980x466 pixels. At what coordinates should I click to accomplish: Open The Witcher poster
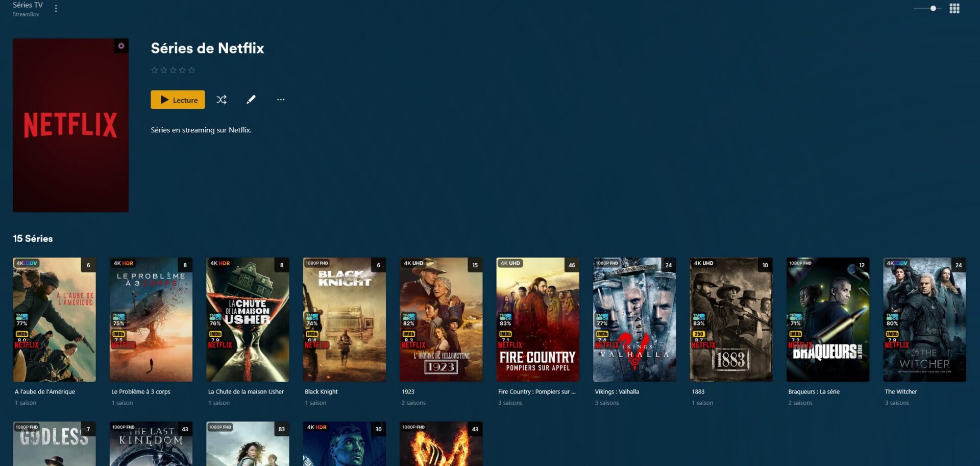pyautogui.click(x=925, y=319)
